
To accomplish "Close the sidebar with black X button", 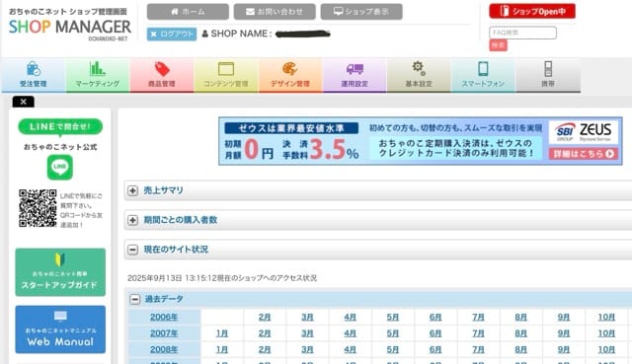I will [x=24, y=102].
